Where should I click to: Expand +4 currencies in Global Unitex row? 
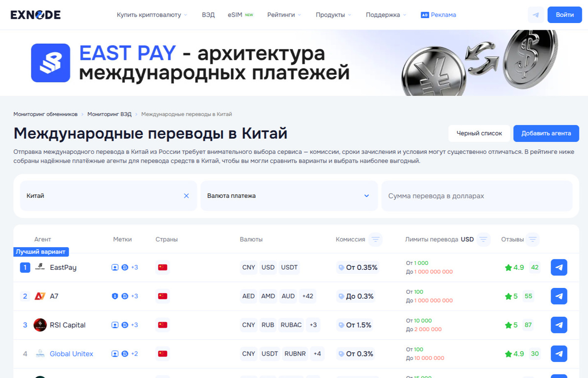click(x=317, y=354)
